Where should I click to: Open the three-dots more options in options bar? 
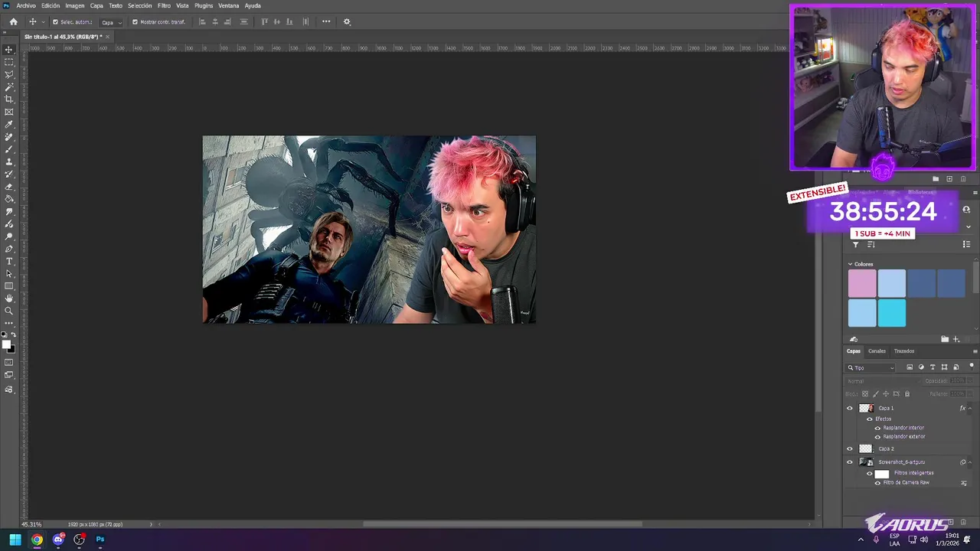[326, 21]
